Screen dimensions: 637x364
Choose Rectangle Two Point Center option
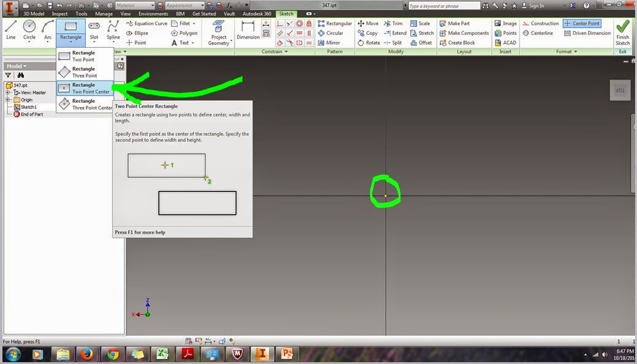(x=85, y=88)
